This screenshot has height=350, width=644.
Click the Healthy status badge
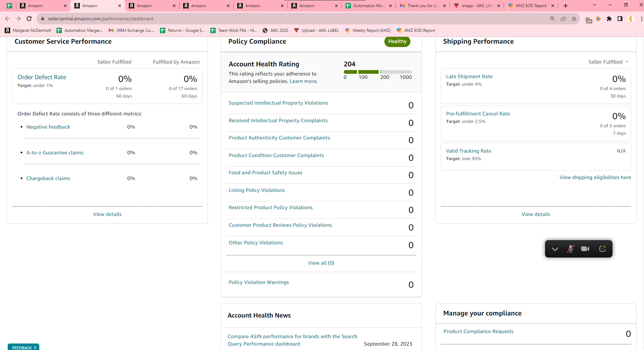pos(397,41)
